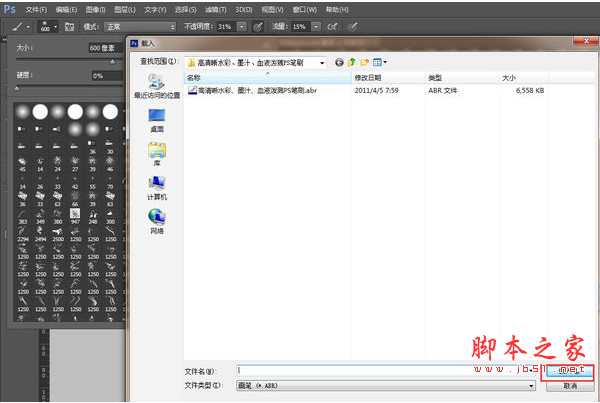The image size is (600, 403).
Task: Open the 计算机 computer shortcut
Action: click(157, 189)
